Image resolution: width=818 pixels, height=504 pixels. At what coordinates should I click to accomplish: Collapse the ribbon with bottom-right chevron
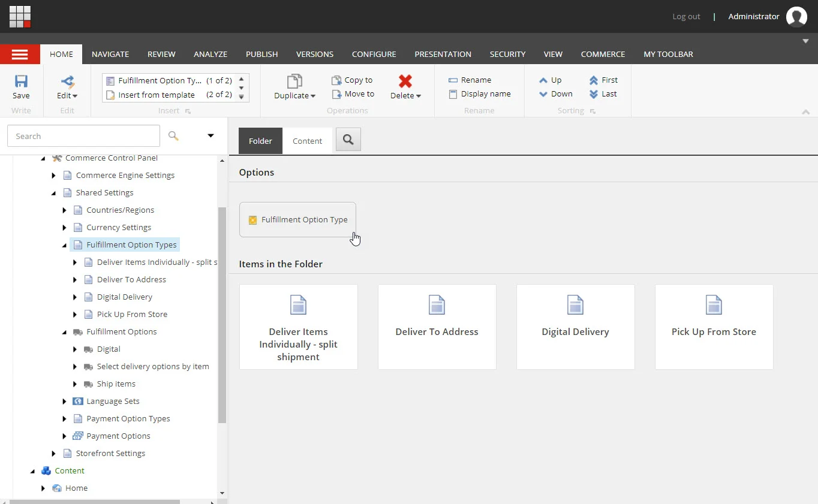point(806,112)
